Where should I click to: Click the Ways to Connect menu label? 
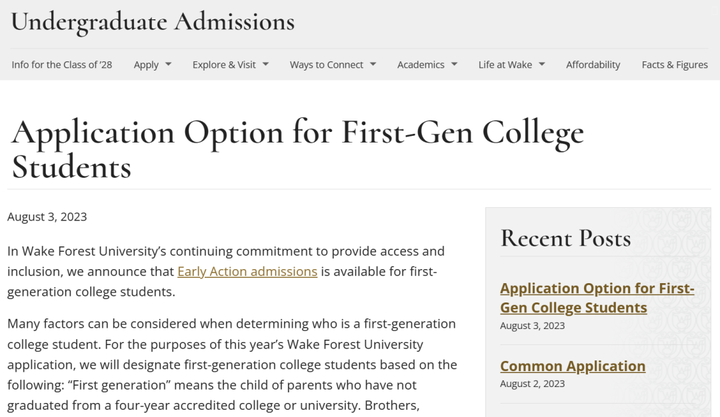click(x=326, y=65)
